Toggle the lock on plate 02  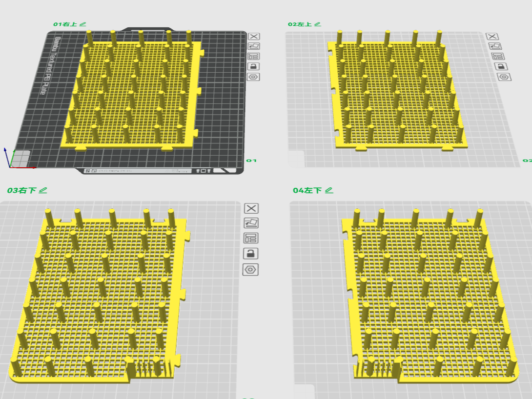coord(501,66)
